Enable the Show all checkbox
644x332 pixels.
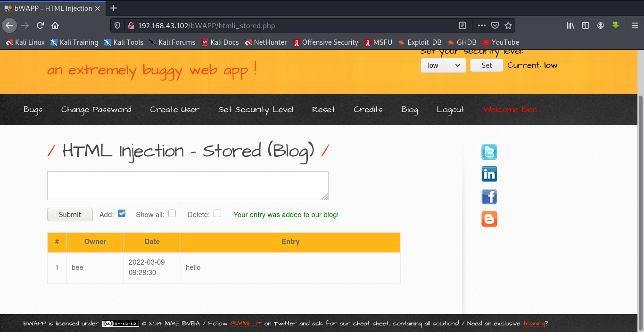tap(172, 213)
